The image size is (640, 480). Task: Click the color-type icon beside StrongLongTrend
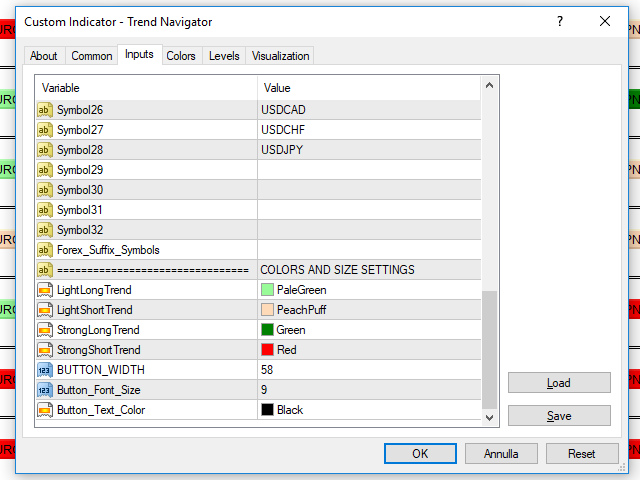(45, 330)
